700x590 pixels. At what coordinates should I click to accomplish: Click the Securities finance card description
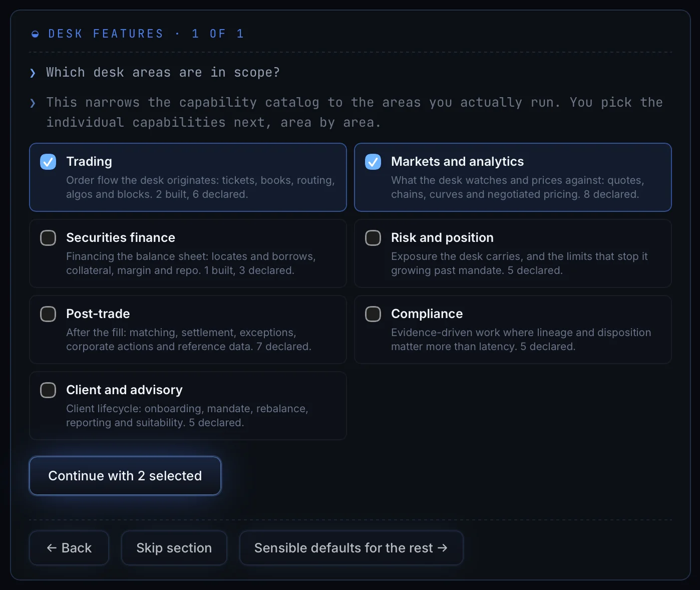pyautogui.click(x=191, y=263)
